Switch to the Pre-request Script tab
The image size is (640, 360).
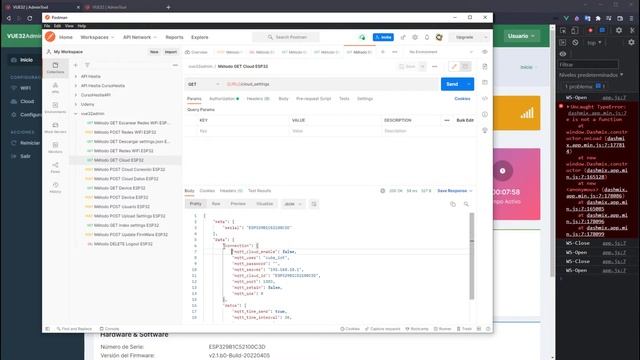pos(313,99)
